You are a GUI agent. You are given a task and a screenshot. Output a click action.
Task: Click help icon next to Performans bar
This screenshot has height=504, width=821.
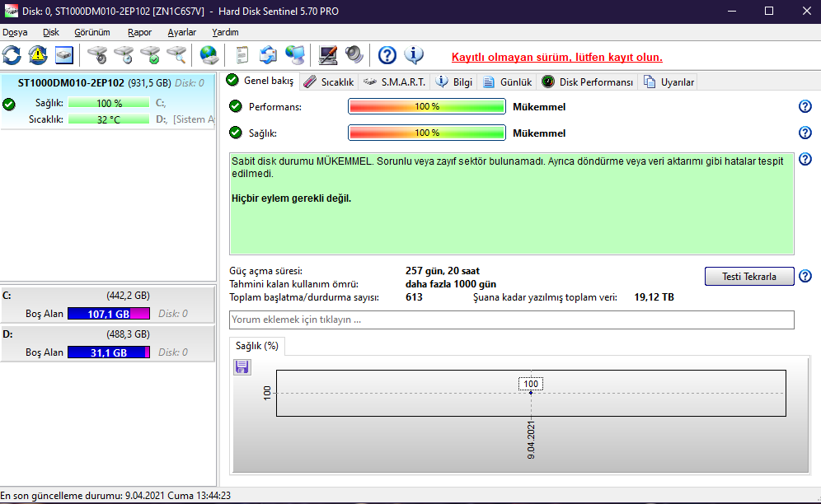point(805,107)
